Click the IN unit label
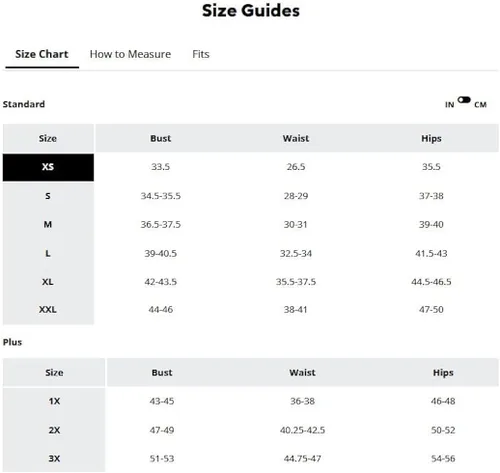This screenshot has height=473, width=500. coord(449,105)
